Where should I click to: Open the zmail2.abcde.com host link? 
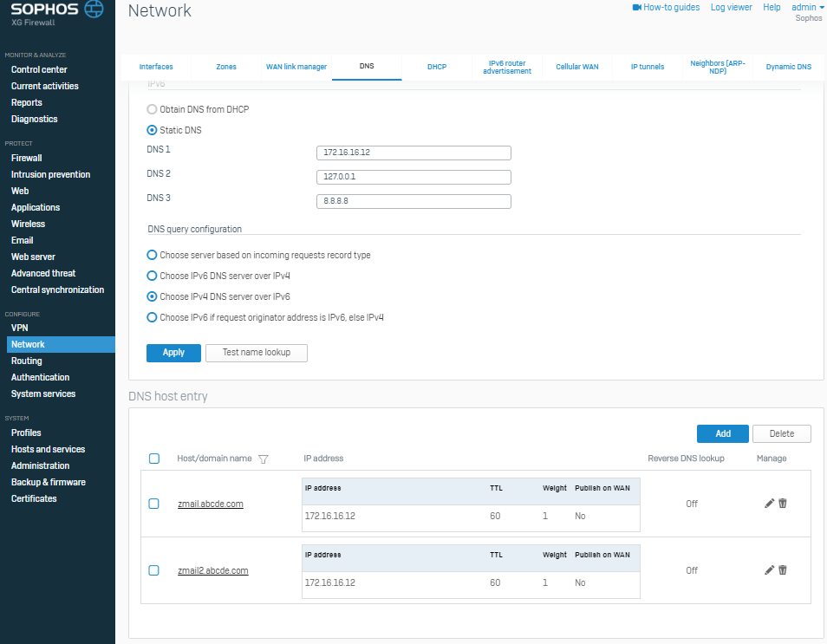point(213,570)
